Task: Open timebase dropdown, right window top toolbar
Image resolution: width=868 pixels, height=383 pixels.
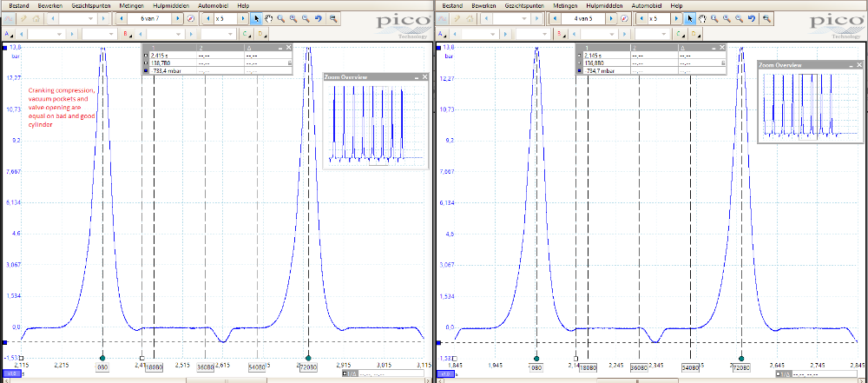Action: [x=526, y=18]
